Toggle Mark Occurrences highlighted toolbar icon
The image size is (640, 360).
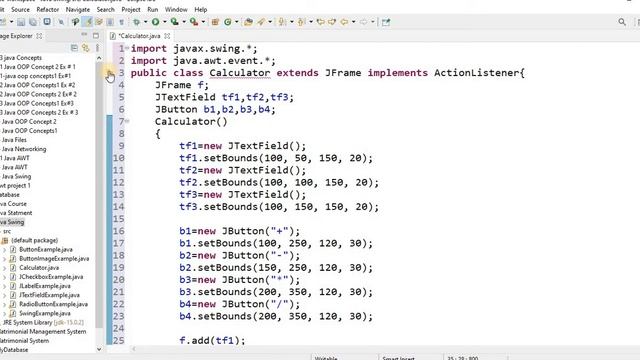tap(87, 22)
